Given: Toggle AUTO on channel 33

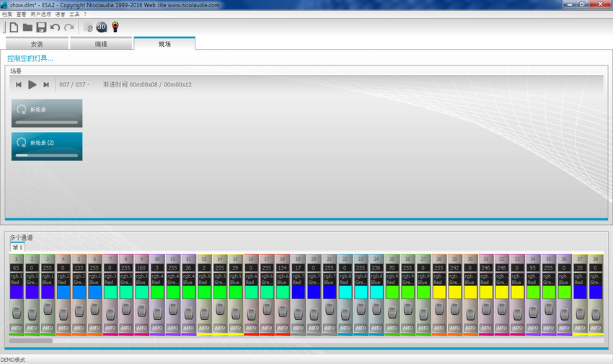Looking at the screenshot, I should [517, 328].
